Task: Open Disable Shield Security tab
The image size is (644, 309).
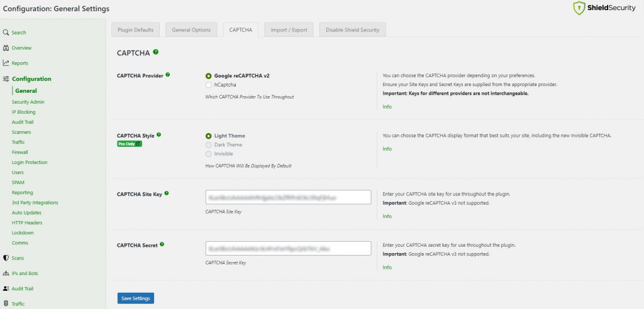Action: click(352, 30)
